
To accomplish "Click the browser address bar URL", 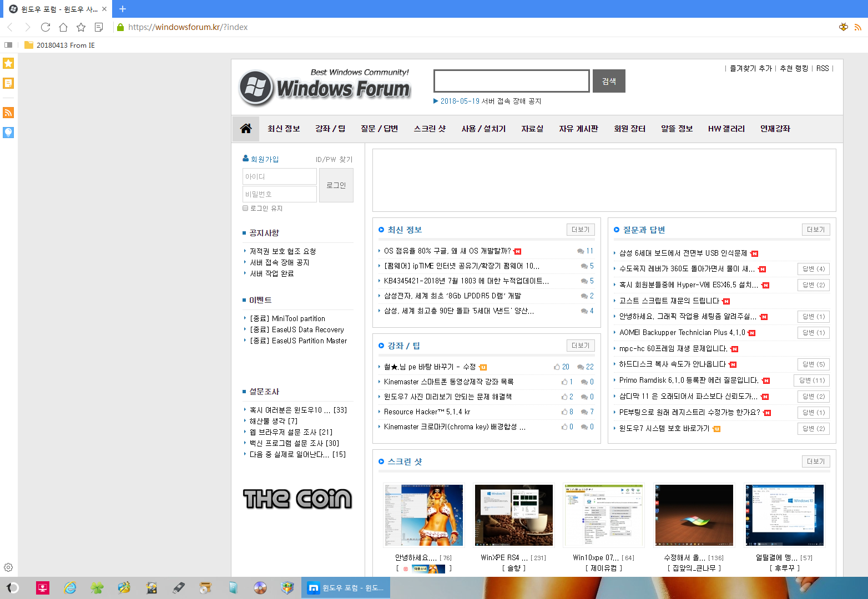I will [x=188, y=27].
